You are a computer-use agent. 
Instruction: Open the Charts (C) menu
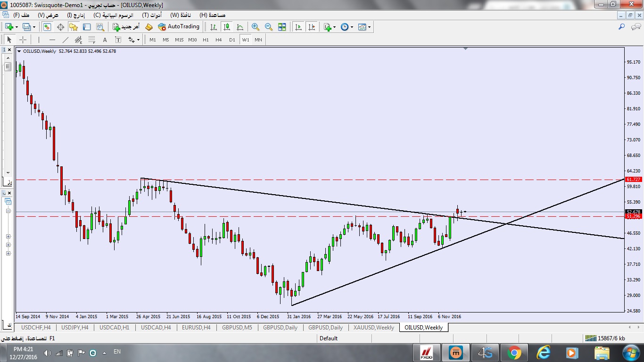(x=113, y=15)
